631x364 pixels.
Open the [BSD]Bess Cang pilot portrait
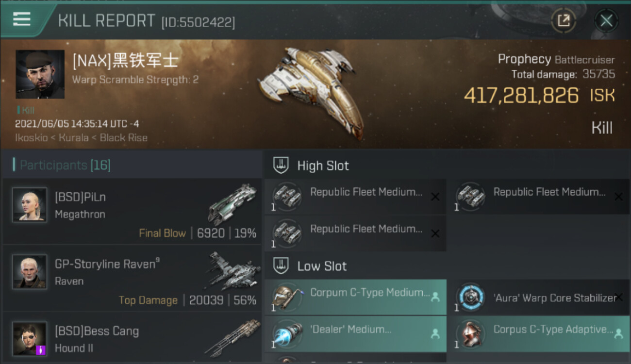pyautogui.click(x=30, y=339)
